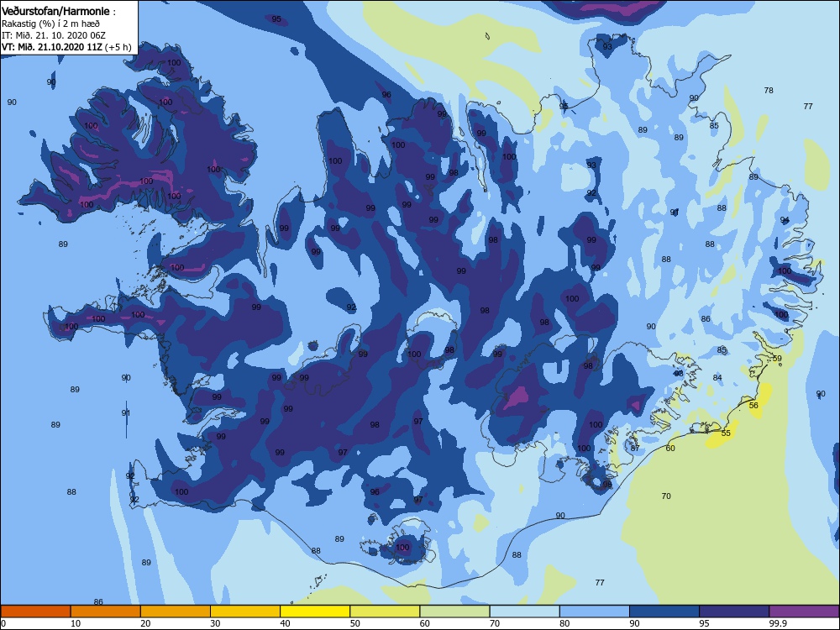Image resolution: width=840 pixels, height=630 pixels.
Task: Click the "20" legend scale label
Action: [145, 623]
